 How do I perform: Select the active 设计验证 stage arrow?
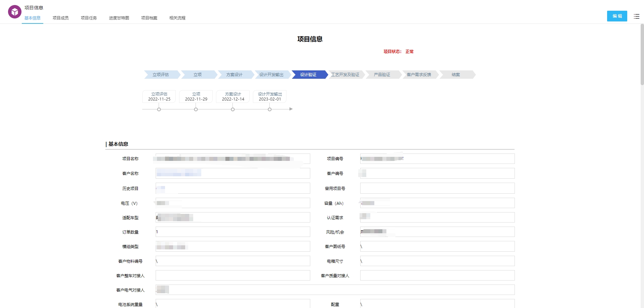[x=309, y=74]
